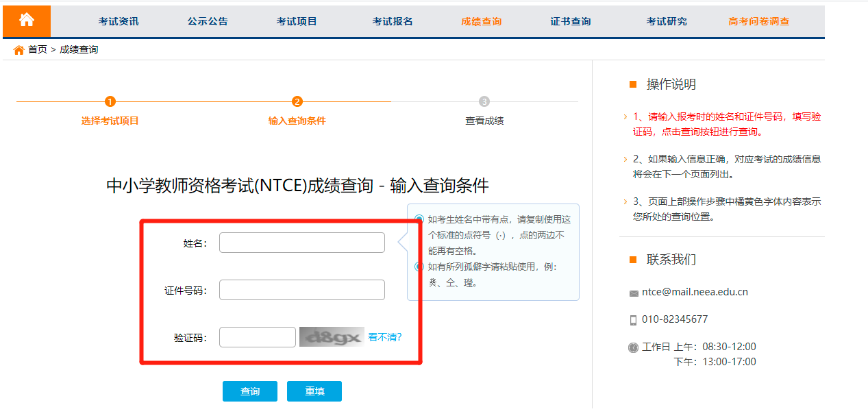Open the 考试资讯 menu
Viewport: 868px width, 418px height.
tap(119, 21)
